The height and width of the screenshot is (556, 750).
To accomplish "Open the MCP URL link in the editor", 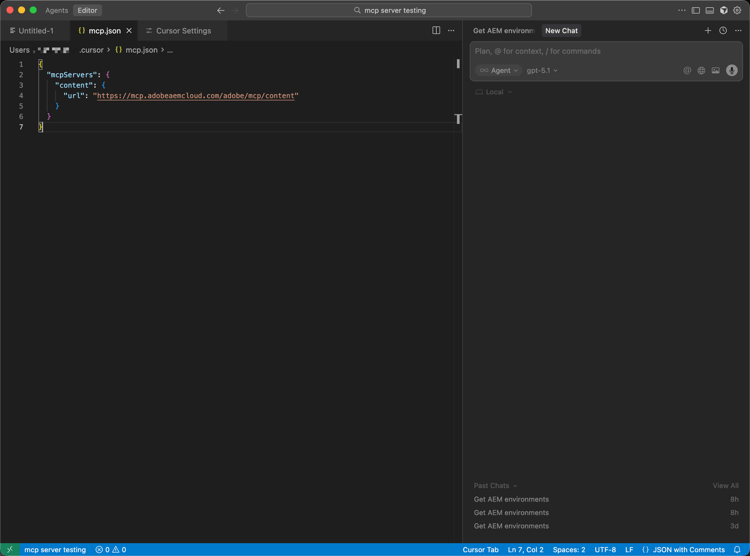I will tap(197, 96).
